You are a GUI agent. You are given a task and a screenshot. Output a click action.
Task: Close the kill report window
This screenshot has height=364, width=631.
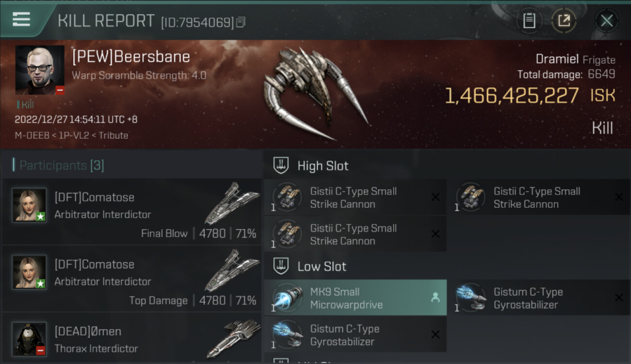tap(606, 20)
